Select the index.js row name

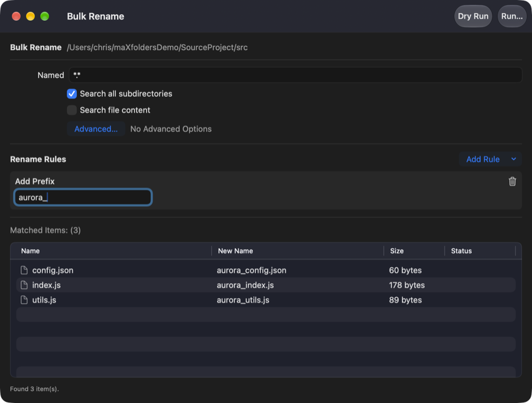point(47,285)
